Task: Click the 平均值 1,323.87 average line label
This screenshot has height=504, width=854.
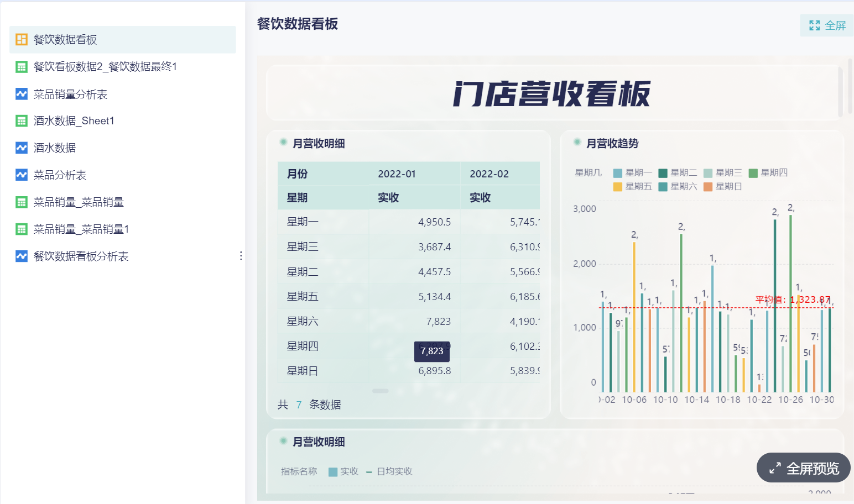Action: coord(793,300)
